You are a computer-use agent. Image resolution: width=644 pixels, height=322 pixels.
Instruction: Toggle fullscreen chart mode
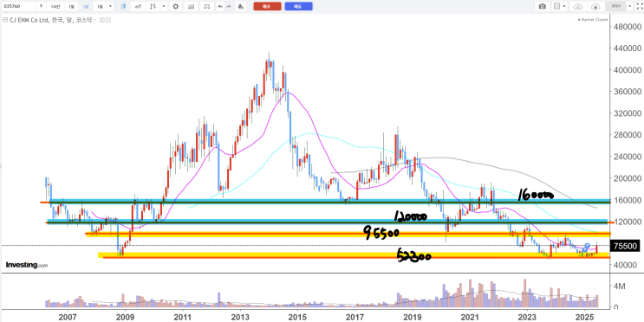(639, 6)
